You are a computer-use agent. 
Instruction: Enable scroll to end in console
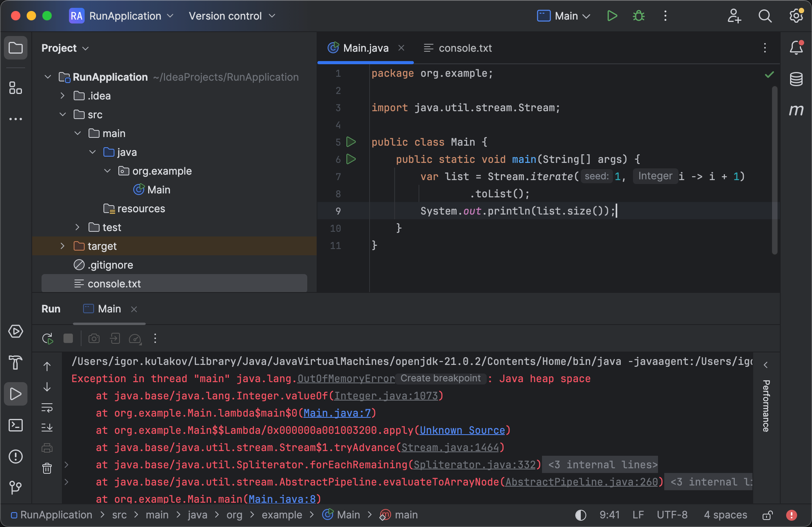click(x=47, y=427)
